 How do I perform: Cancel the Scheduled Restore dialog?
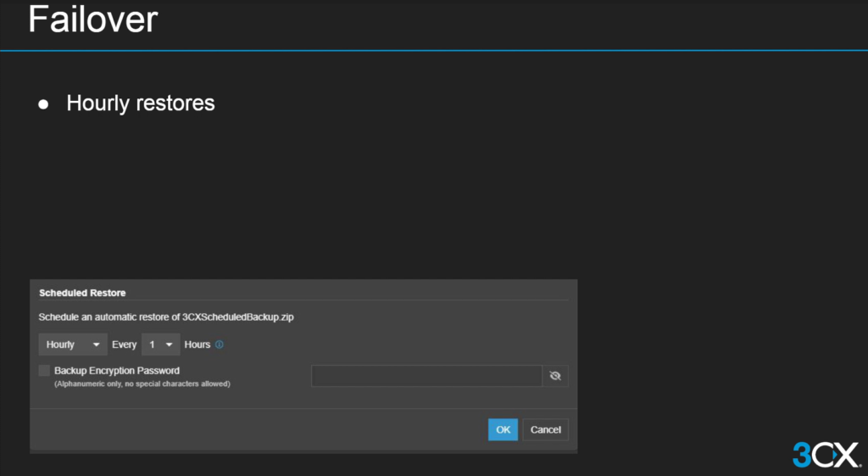click(545, 429)
